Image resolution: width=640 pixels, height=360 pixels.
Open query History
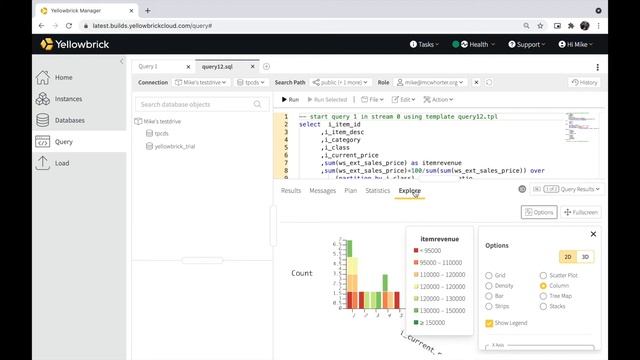pyautogui.click(x=584, y=82)
